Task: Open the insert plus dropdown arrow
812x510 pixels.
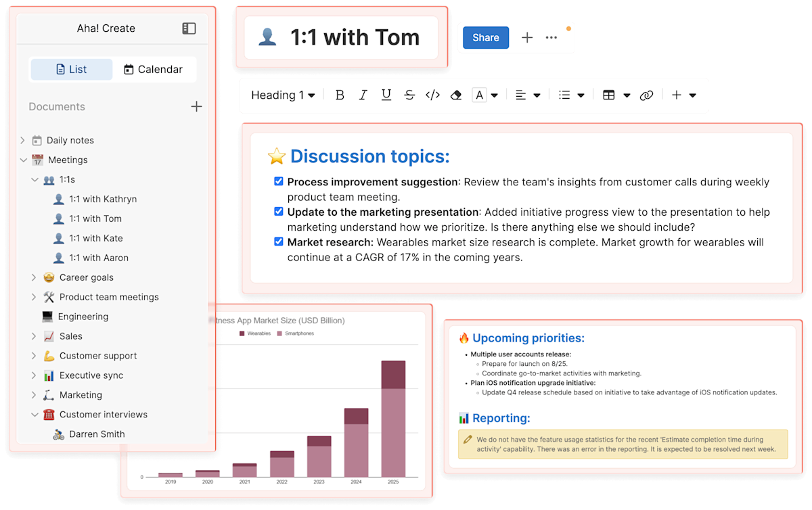Action: (692, 95)
